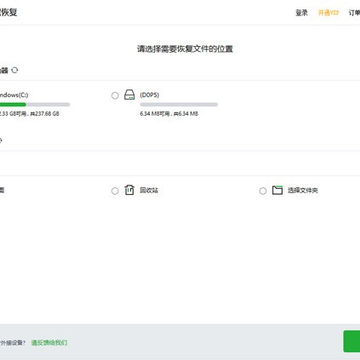The height and width of the screenshot is (360, 360).
Task: Click the 请选择需要恢复文件的位置 heading
Action: point(185,49)
